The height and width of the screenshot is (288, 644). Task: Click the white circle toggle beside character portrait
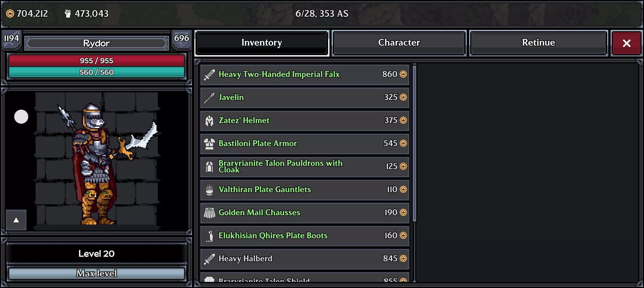point(21,117)
